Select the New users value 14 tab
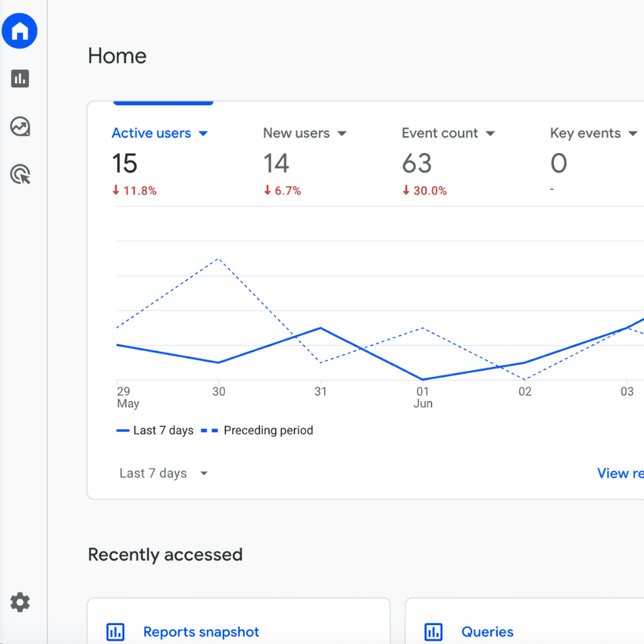The height and width of the screenshot is (644, 644). coord(276,164)
